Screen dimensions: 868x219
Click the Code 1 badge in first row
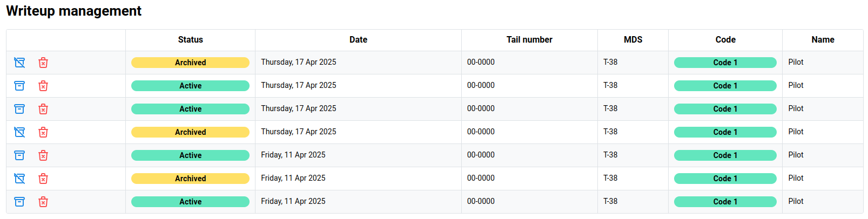point(725,63)
